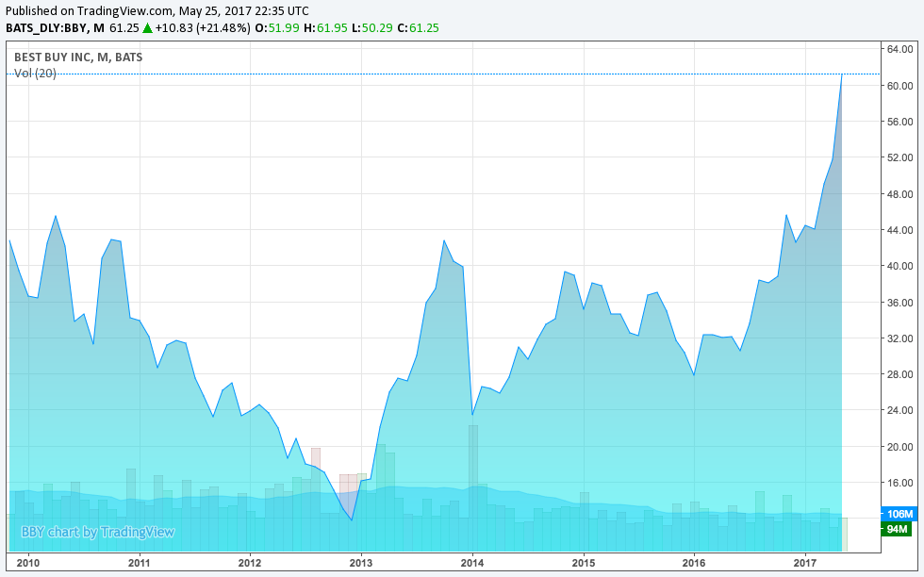Screen dimensions: 924x577
Task: Click the 64.00 price axis label
Action: (900, 50)
